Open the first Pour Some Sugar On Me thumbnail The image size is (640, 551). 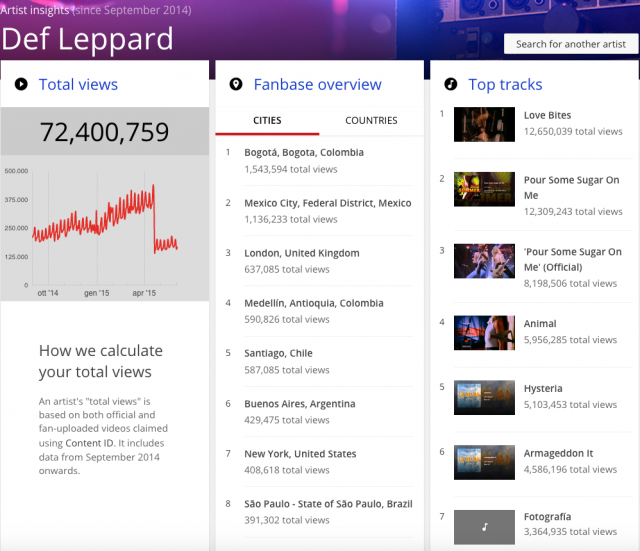tap(484, 189)
